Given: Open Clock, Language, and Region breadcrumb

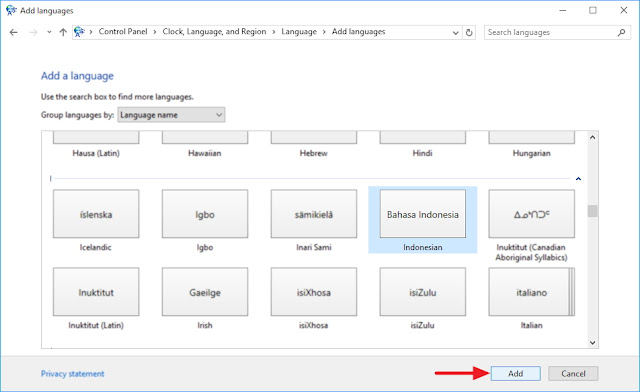Looking at the screenshot, I should pos(214,31).
